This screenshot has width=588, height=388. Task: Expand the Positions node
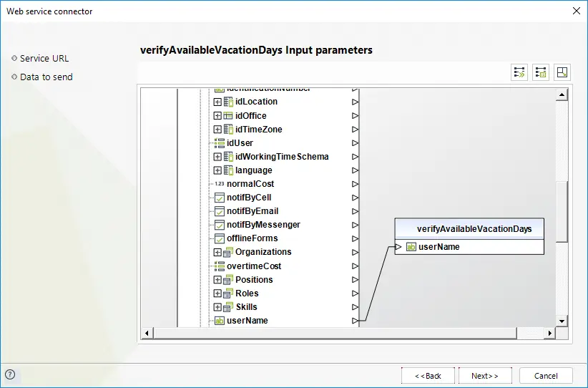[217, 280]
